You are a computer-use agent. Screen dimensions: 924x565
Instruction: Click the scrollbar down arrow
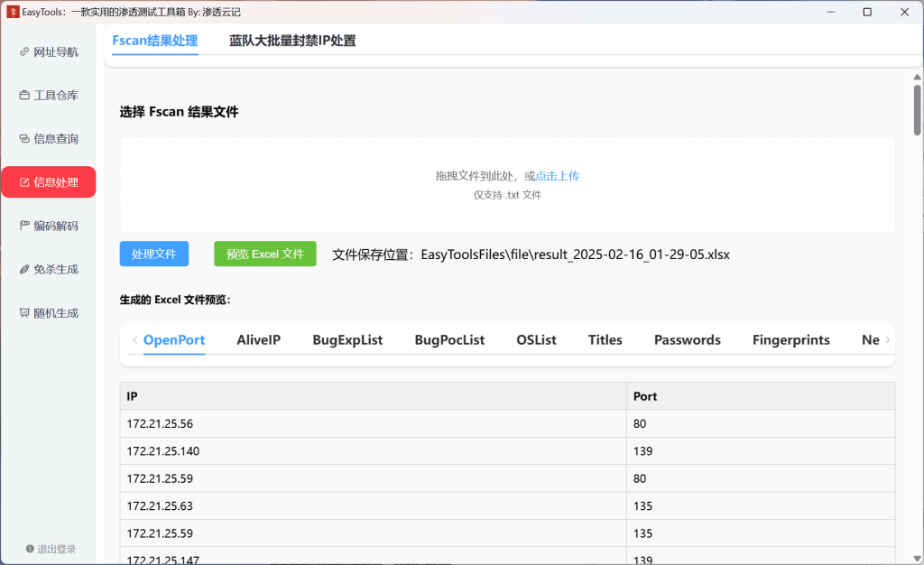[x=918, y=558]
